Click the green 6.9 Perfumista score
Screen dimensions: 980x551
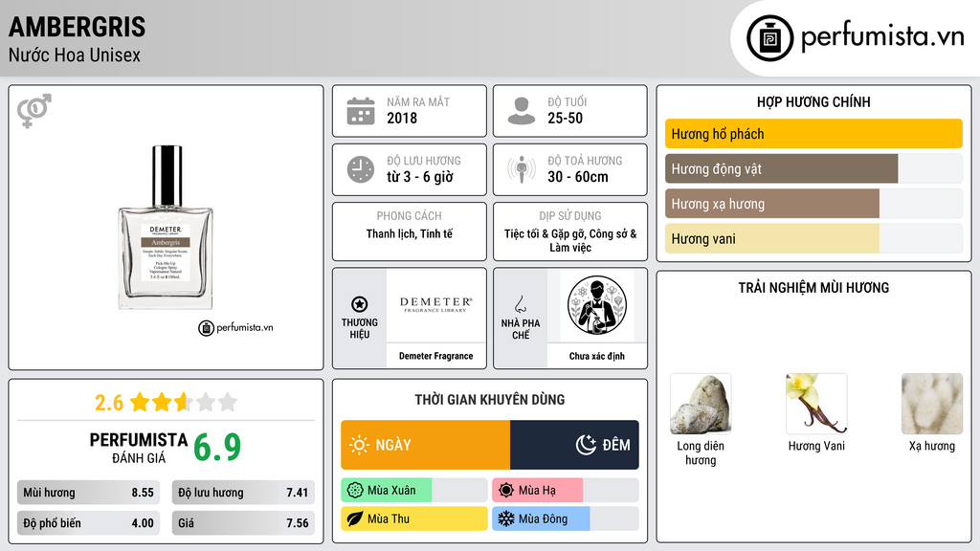217,448
